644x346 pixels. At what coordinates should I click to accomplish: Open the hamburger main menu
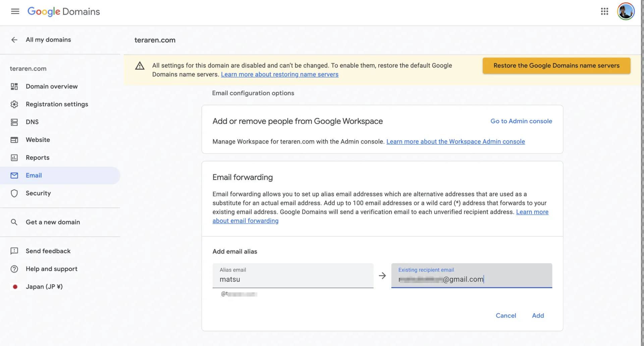click(x=15, y=11)
